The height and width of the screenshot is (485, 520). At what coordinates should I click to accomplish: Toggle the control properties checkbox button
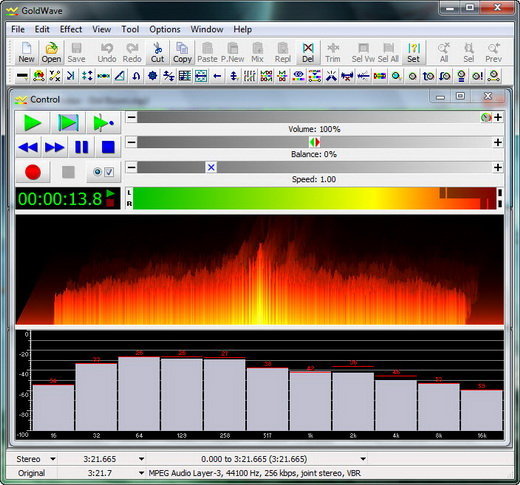(x=103, y=172)
